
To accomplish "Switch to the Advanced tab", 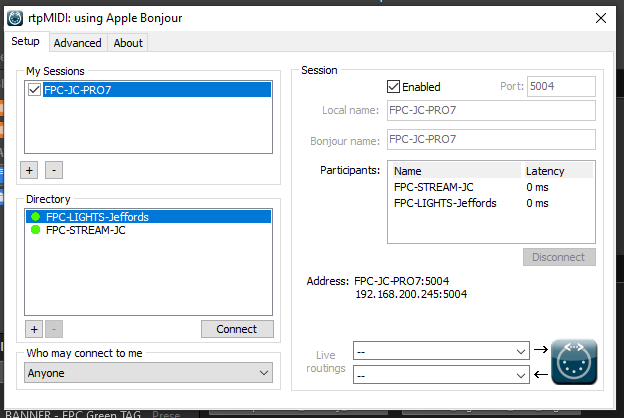I will [78, 43].
